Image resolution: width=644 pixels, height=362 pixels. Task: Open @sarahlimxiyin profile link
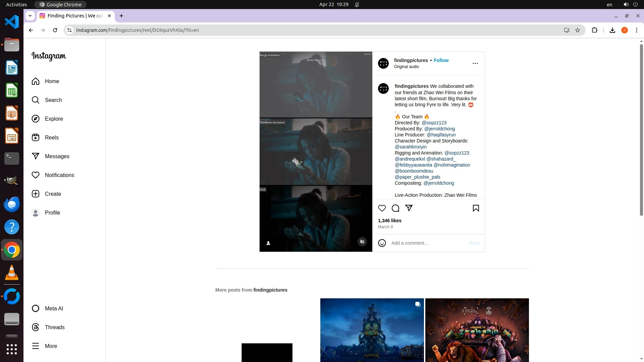pyautogui.click(x=411, y=147)
